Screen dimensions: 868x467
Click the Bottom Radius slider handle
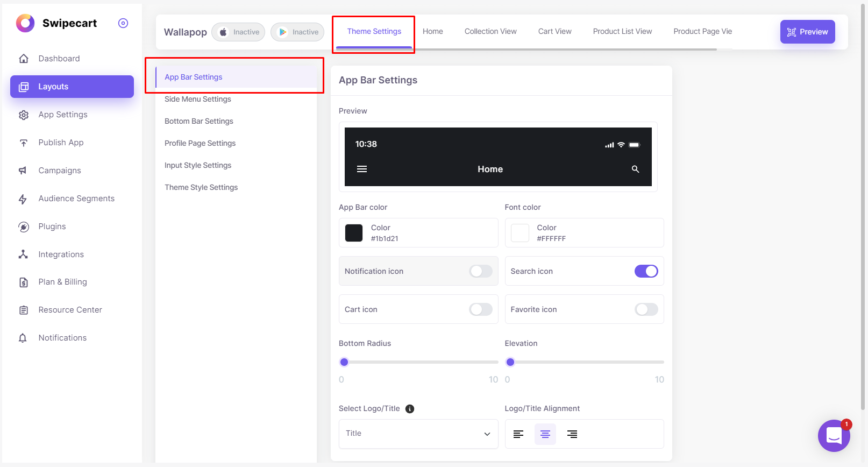(344, 362)
